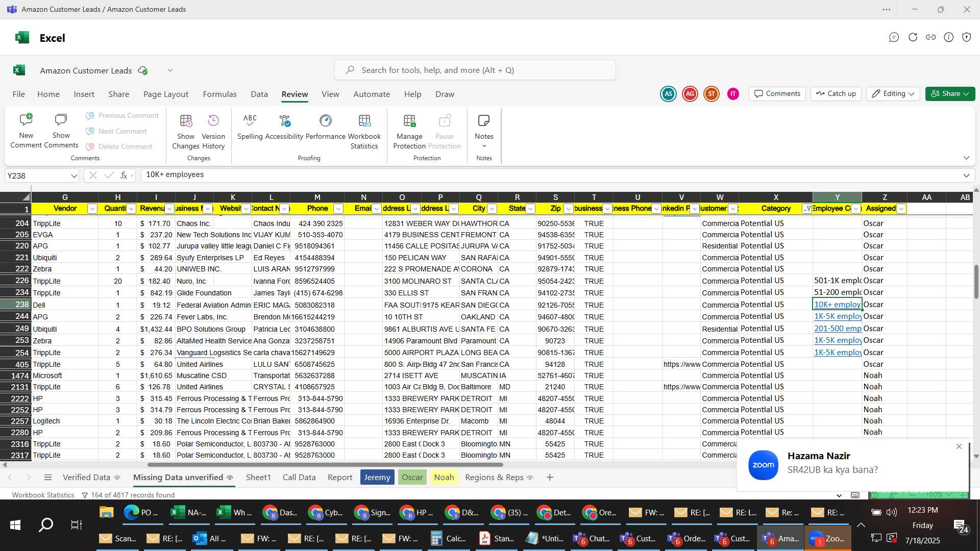Open the conversation chat icon in header
Viewport: 980px width, 551px height.
(x=894, y=37)
